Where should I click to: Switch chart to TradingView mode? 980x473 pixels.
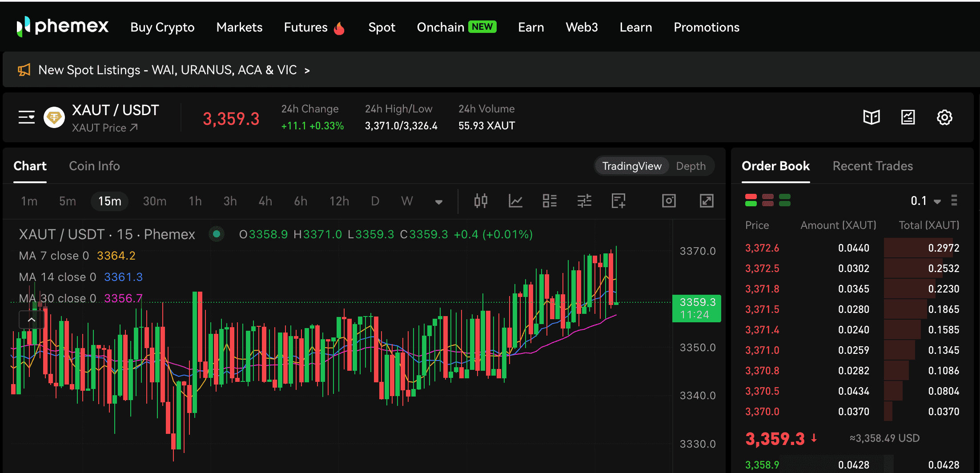click(632, 166)
